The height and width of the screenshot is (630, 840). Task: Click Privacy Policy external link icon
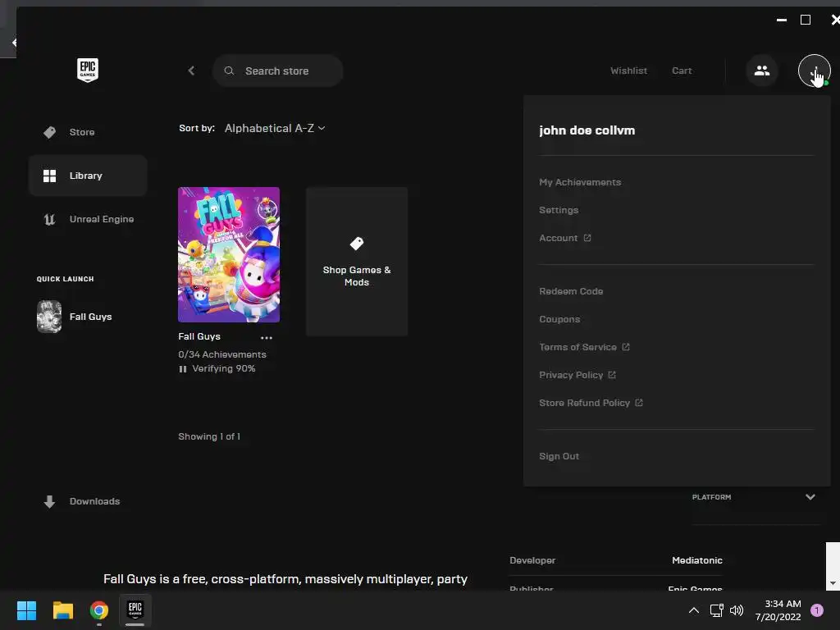point(612,375)
